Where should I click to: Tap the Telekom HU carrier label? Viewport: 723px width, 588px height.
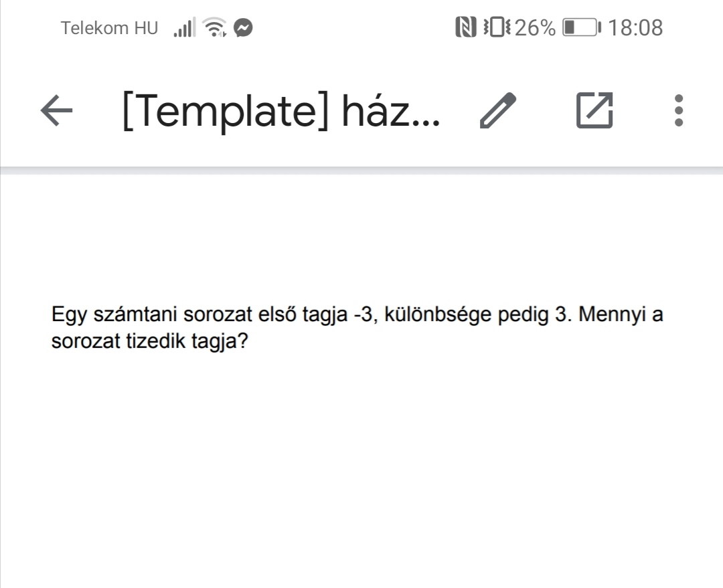(x=109, y=28)
